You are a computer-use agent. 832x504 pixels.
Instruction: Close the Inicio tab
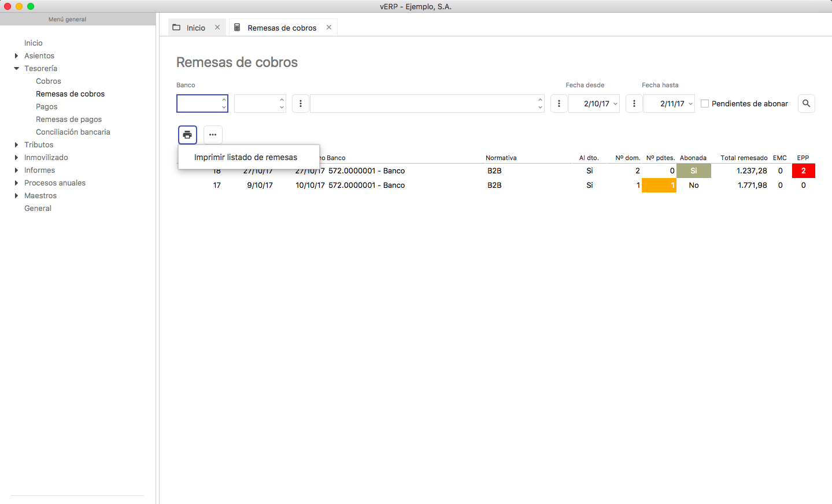pos(217,28)
